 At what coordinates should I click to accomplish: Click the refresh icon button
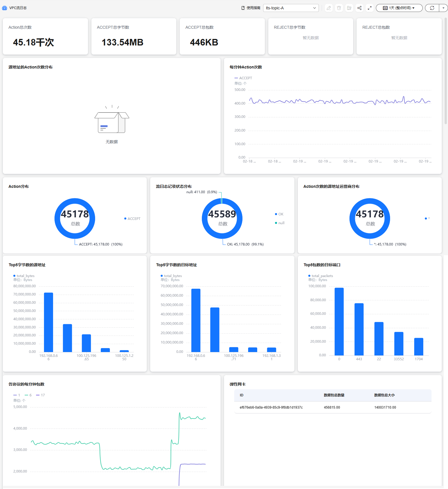click(x=432, y=8)
